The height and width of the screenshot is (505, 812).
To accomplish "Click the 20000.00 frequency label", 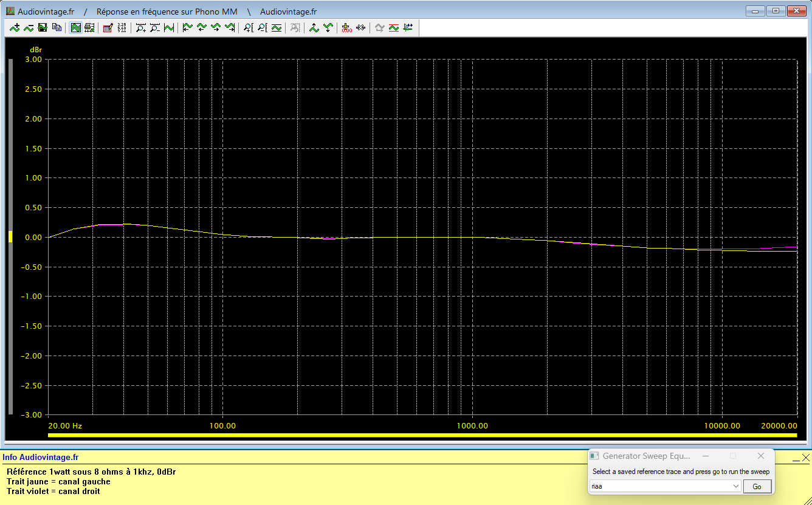I will coord(780,425).
